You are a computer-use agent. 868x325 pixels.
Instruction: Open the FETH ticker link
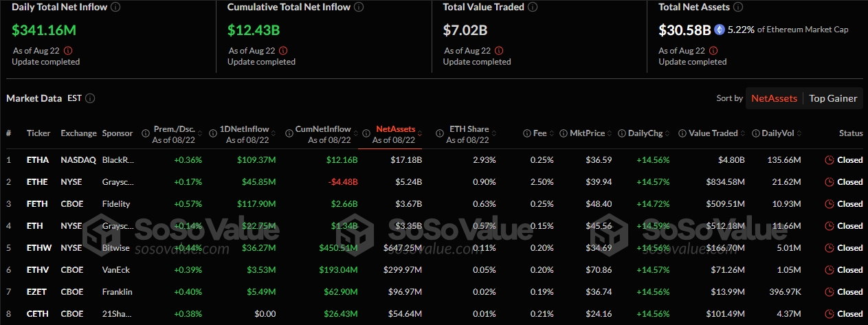(37, 204)
